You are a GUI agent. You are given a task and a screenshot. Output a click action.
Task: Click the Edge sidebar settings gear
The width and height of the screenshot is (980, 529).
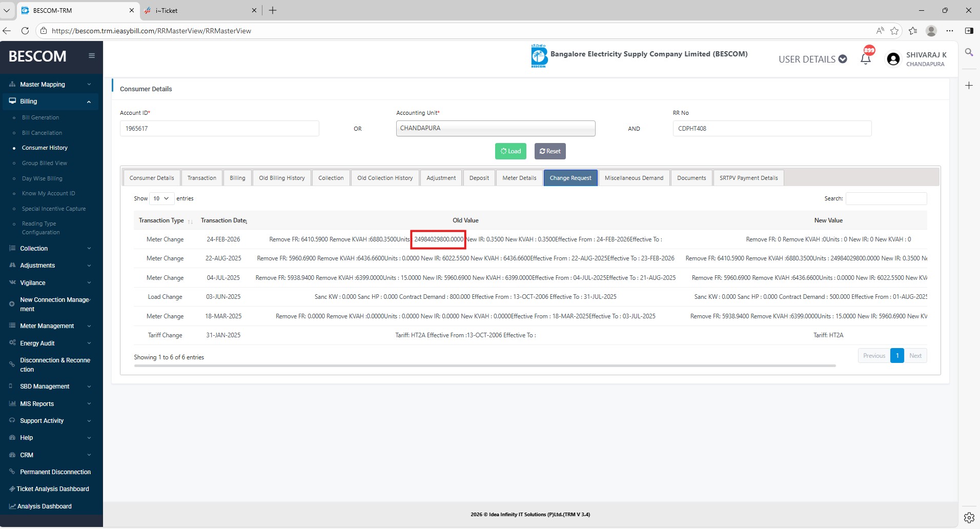(x=969, y=517)
